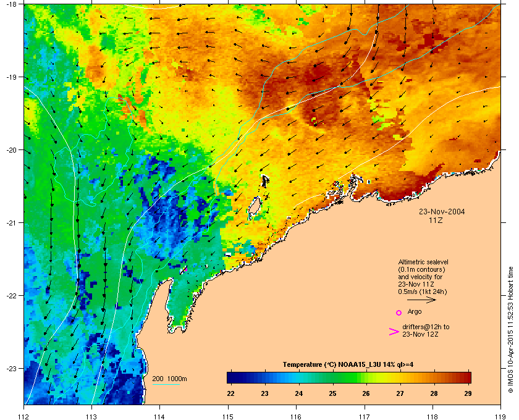Viewport: 519px width, 420px height.
Task: Click the 'Altimetric sealevel' legend text
Action: (423, 262)
